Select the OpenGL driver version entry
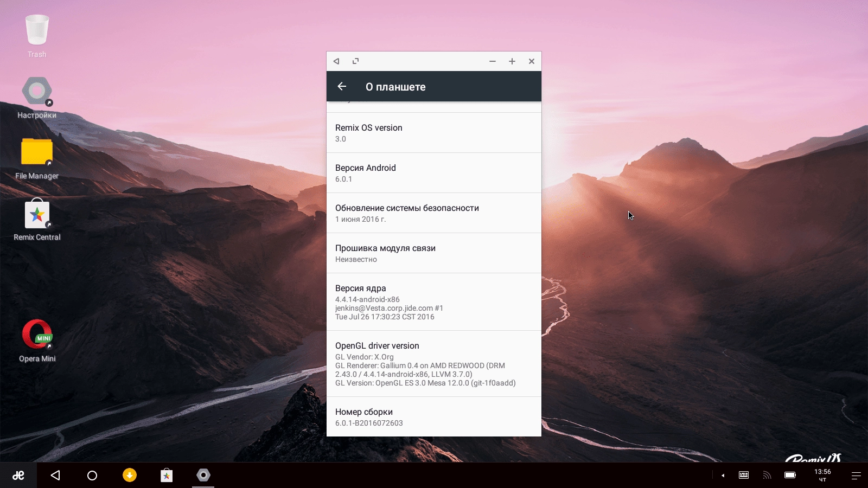The width and height of the screenshot is (868, 488). coord(434,364)
